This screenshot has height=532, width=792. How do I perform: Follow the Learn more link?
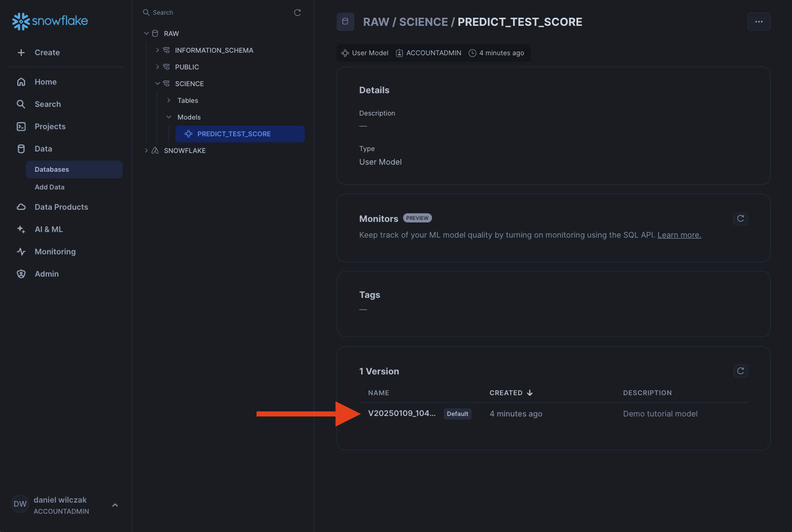(679, 235)
